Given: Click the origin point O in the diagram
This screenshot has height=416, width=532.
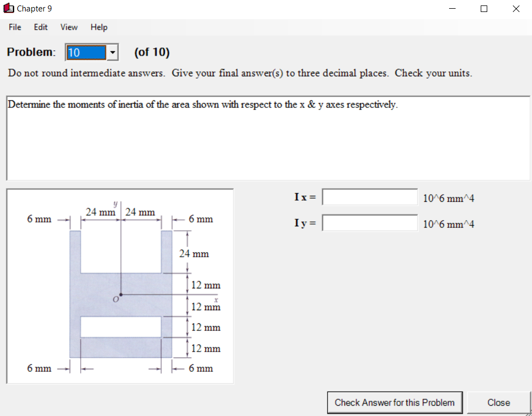Looking at the screenshot, I should (120, 294).
